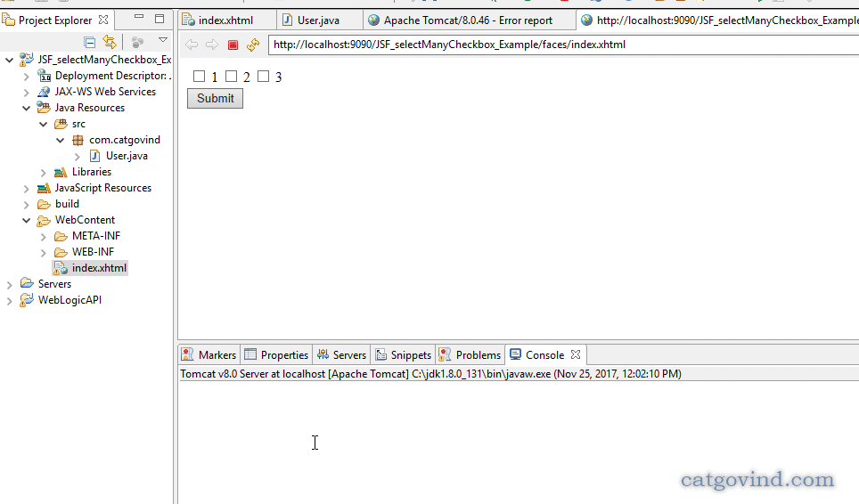Open the Servers view tab
Viewport: 859px width, 504px height.
(x=342, y=355)
